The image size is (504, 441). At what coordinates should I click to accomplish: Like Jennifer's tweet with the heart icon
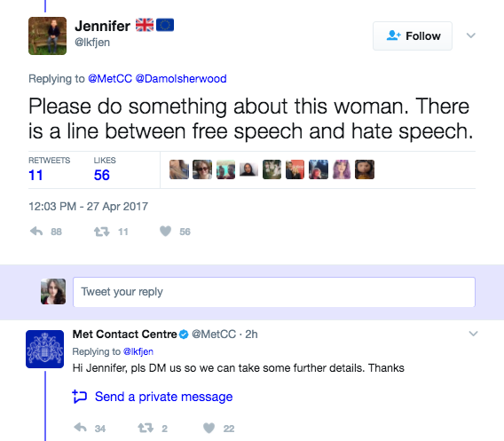[x=166, y=231]
